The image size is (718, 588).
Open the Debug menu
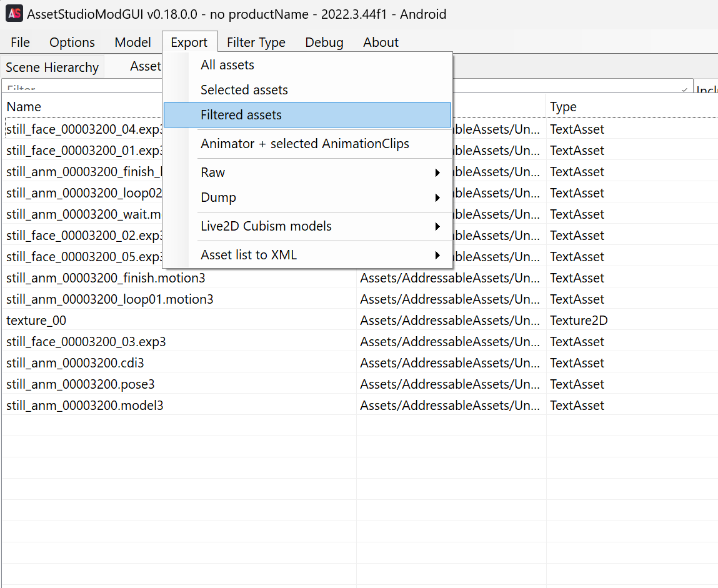[324, 42]
